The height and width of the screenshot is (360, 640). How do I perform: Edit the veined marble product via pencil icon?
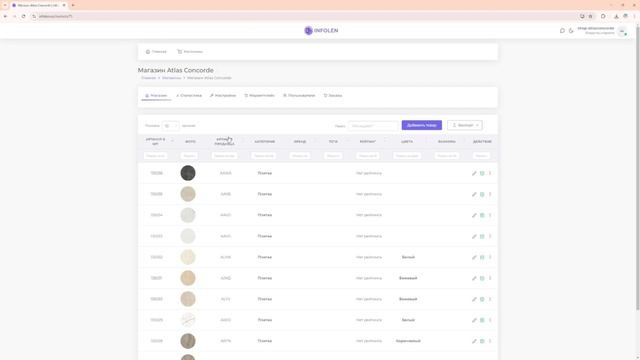(x=474, y=320)
